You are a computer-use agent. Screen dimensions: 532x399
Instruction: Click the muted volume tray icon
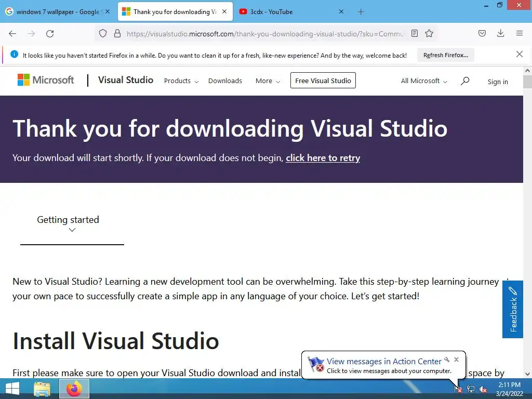483,389
